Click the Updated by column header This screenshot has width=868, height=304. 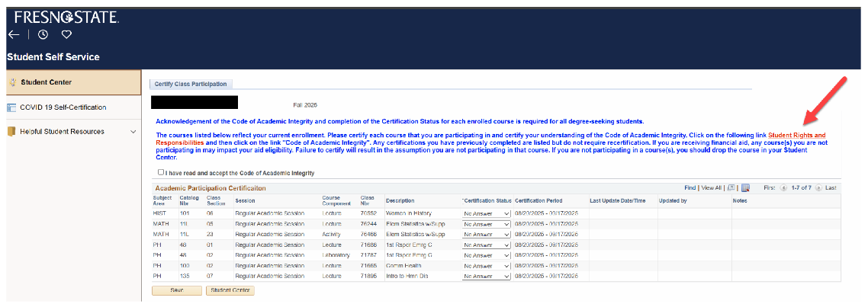click(673, 200)
